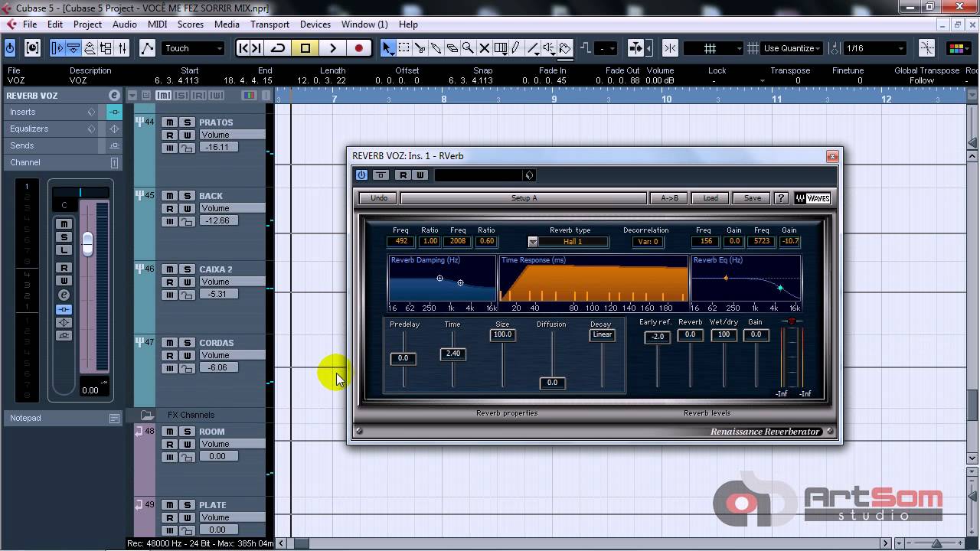Select the Mute X tool
Image resolution: width=980 pixels, height=551 pixels.
(x=484, y=48)
